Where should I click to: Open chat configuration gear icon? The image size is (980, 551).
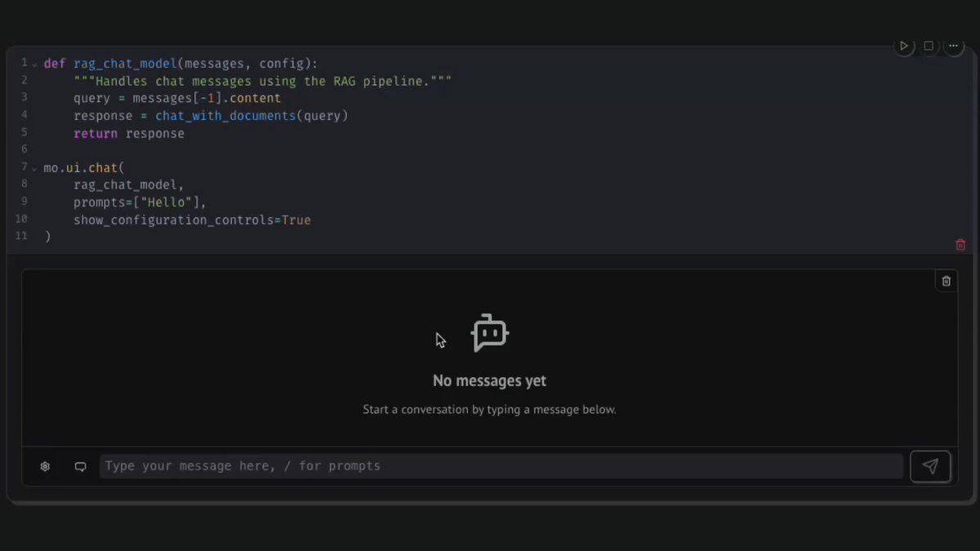pyautogui.click(x=45, y=467)
